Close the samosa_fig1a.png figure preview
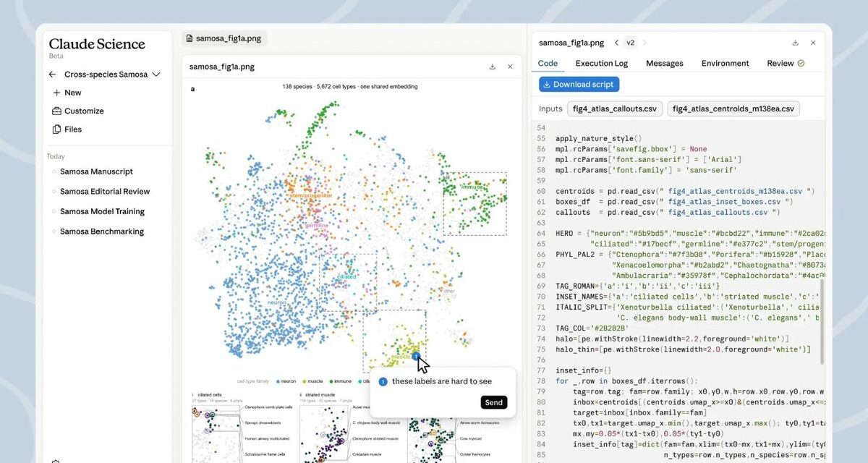This screenshot has width=868, height=463. (x=510, y=67)
